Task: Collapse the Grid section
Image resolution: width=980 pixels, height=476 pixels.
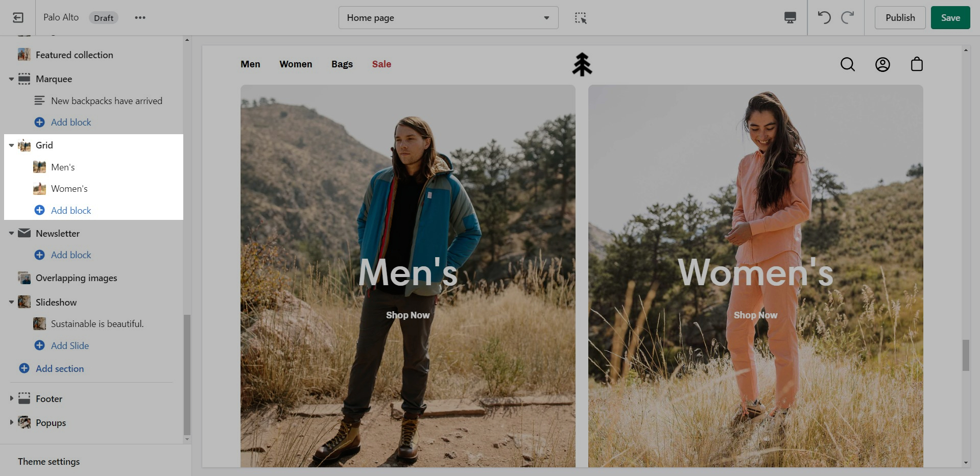Action: click(11, 145)
